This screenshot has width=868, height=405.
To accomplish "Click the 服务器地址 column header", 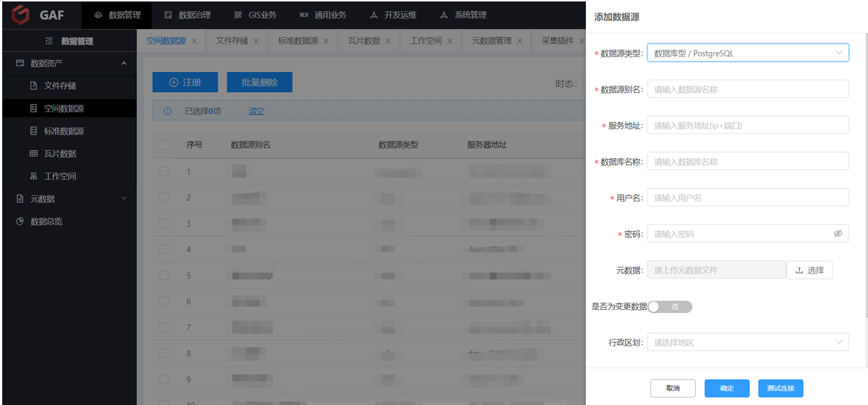I will pos(487,145).
